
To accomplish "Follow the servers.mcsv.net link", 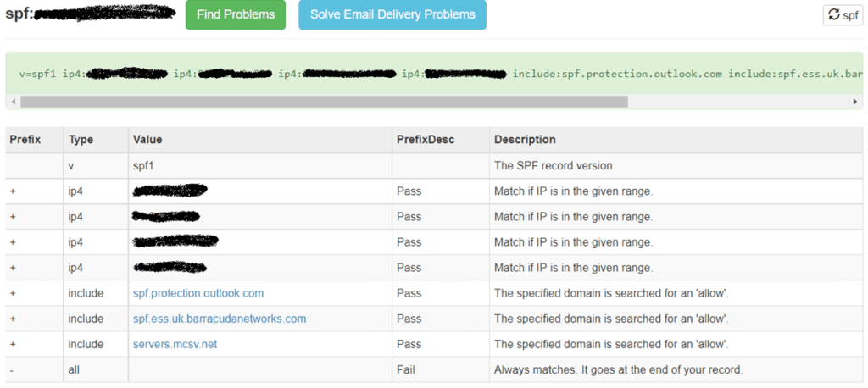I will click(x=175, y=344).
